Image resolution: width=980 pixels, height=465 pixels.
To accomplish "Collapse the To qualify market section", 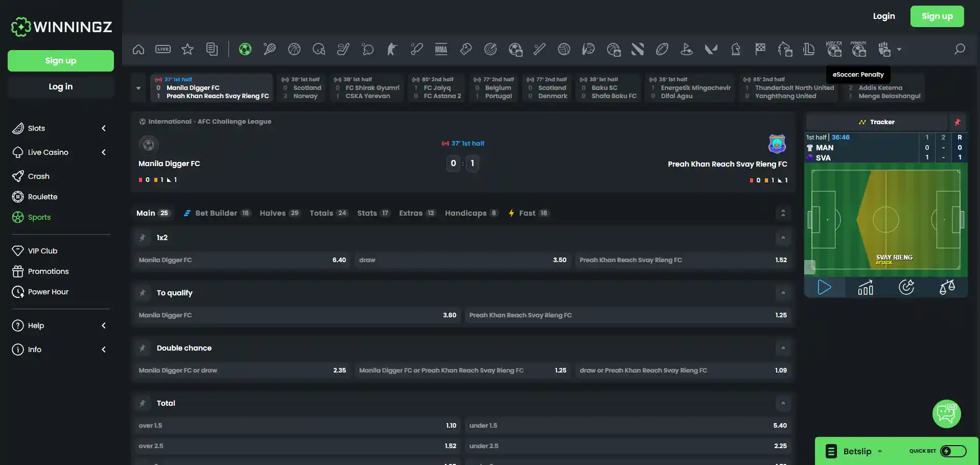I will (783, 293).
